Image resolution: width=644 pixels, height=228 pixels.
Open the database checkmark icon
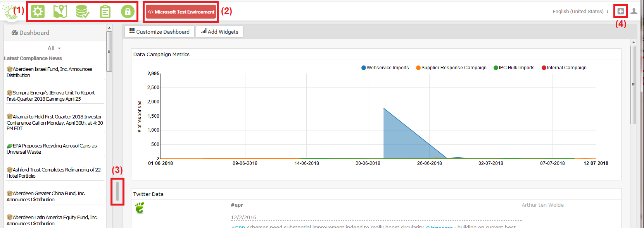tap(82, 12)
